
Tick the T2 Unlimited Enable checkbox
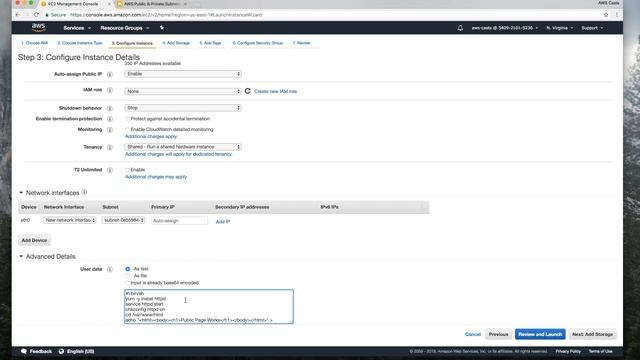tap(127, 170)
